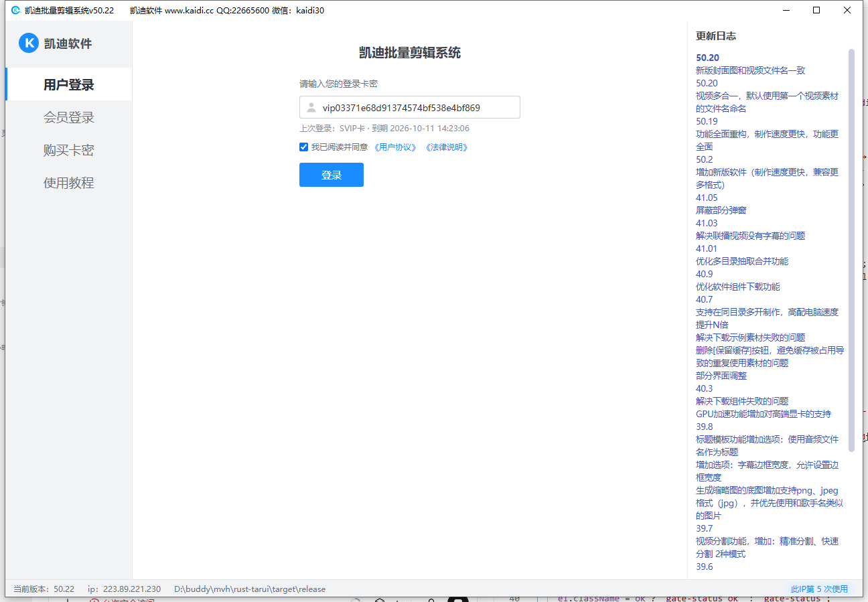The width and height of the screenshot is (868, 602).
Task: Click the ip: 223.89.221.230 status text
Action: 125,589
